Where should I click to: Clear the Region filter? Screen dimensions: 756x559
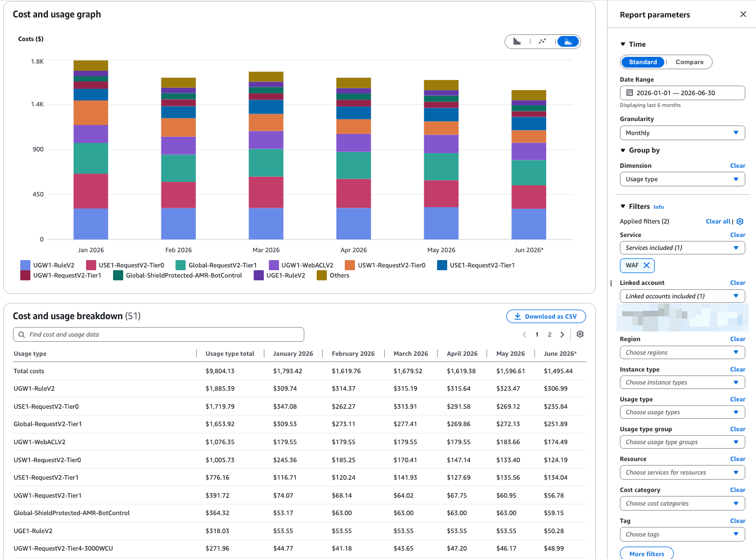[x=737, y=339]
